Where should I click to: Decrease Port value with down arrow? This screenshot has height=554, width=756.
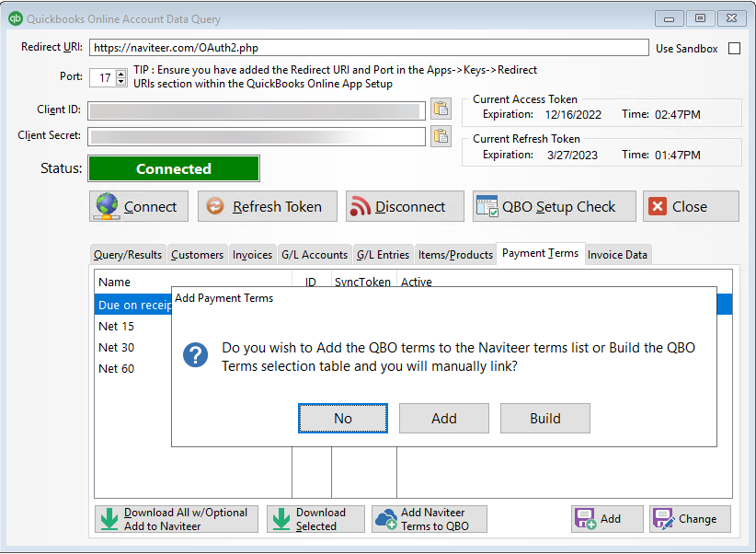click(x=121, y=81)
